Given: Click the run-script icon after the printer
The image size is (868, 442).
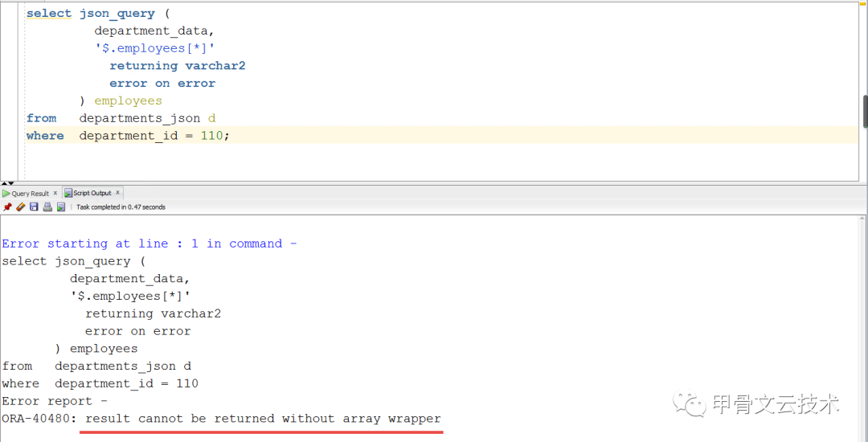Looking at the screenshot, I should 61,207.
